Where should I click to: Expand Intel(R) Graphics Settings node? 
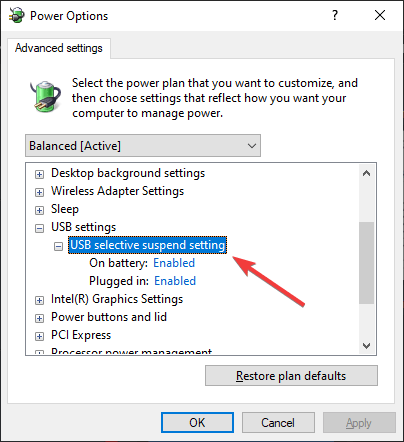point(39,300)
